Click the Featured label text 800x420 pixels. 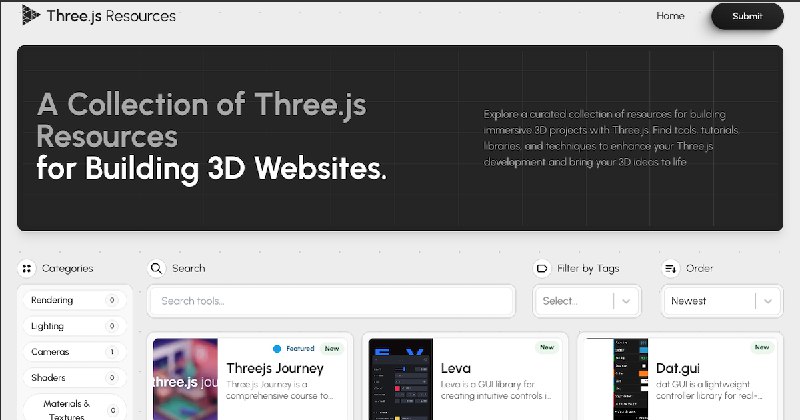coord(300,349)
